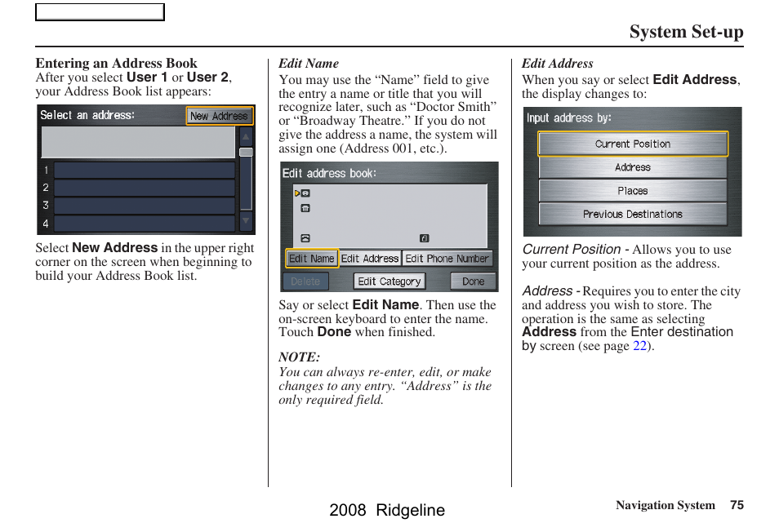Click 'Edit address book:' screen title
This screenshot has width=779, height=532.
(x=329, y=173)
